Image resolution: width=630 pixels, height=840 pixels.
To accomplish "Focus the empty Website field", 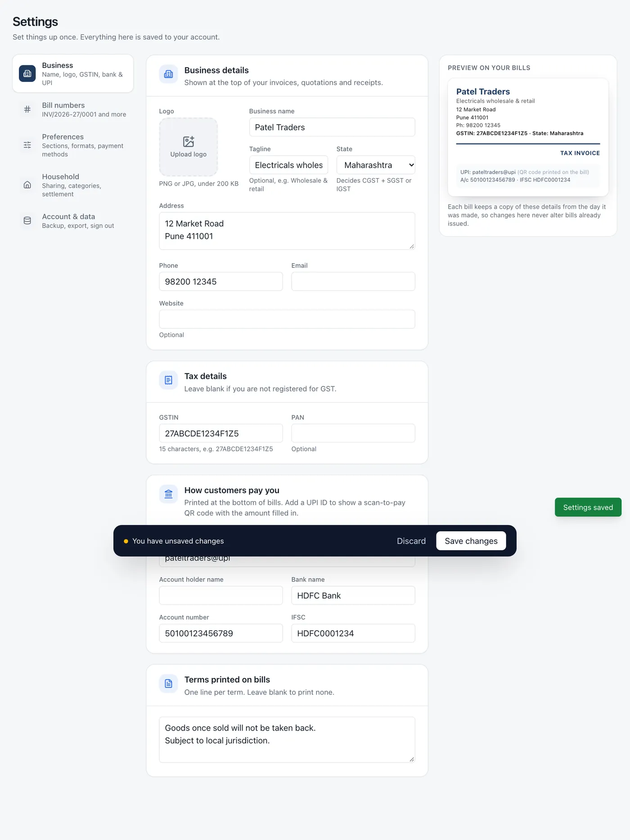I will (x=287, y=319).
